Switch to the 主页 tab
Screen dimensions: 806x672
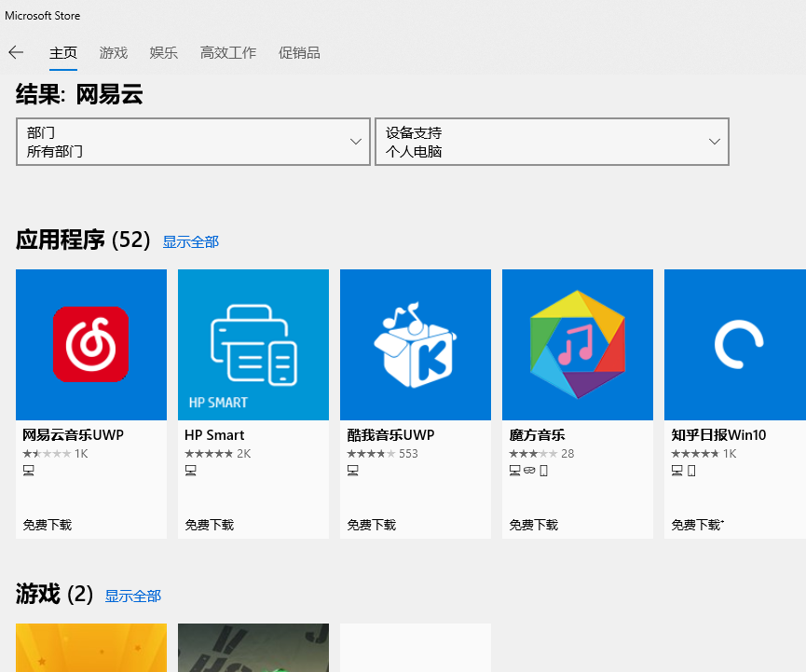tap(63, 53)
